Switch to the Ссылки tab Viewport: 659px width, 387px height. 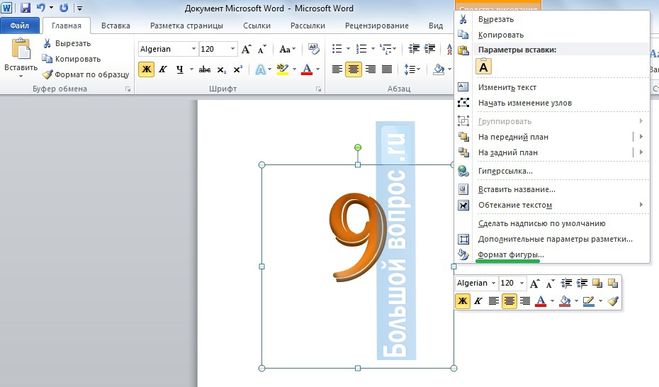(257, 26)
